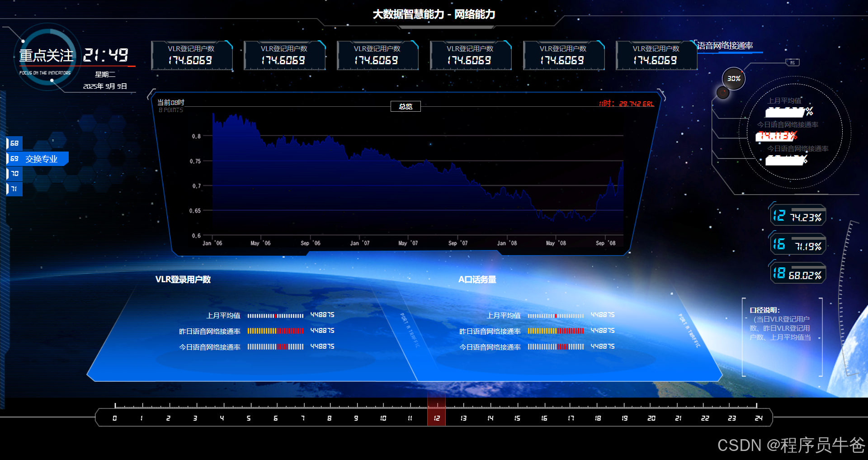Jump to hour 9 on the timeline

click(356, 418)
